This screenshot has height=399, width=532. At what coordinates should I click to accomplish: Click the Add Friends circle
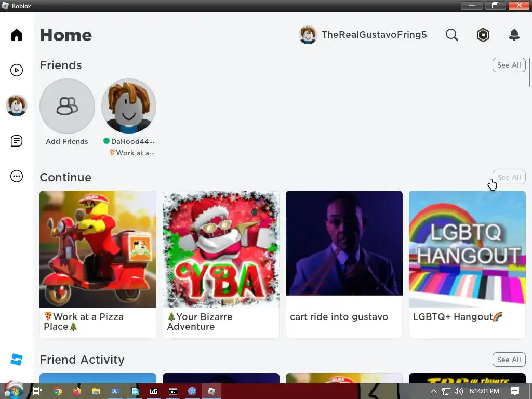67,106
